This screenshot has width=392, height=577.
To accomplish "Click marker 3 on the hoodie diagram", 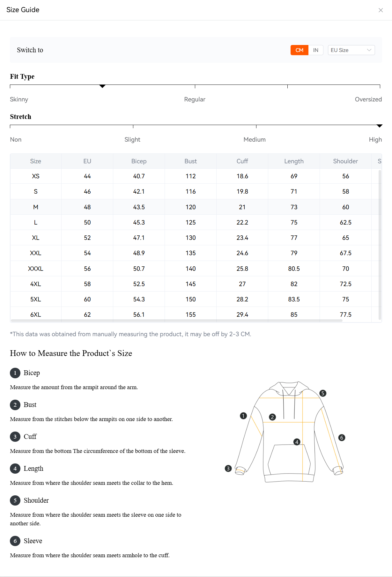I will (x=228, y=468).
